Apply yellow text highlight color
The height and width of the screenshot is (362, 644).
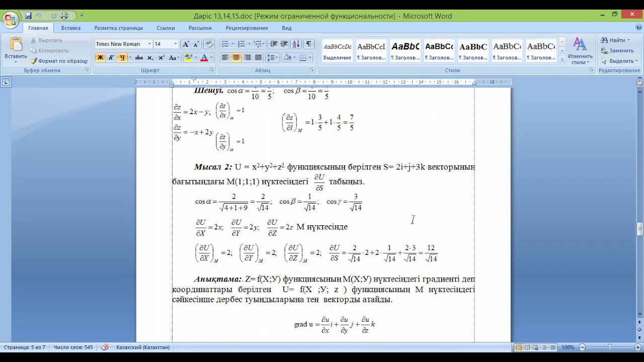188,58
